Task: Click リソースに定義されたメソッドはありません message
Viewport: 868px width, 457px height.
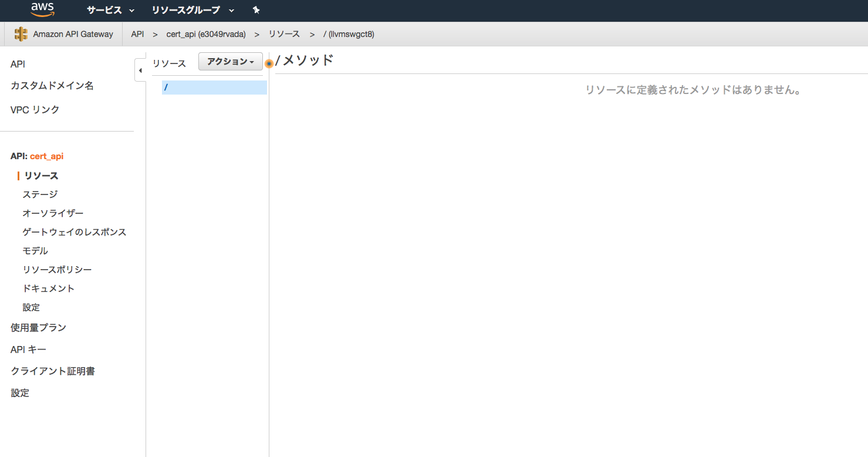Action: pyautogui.click(x=693, y=90)
